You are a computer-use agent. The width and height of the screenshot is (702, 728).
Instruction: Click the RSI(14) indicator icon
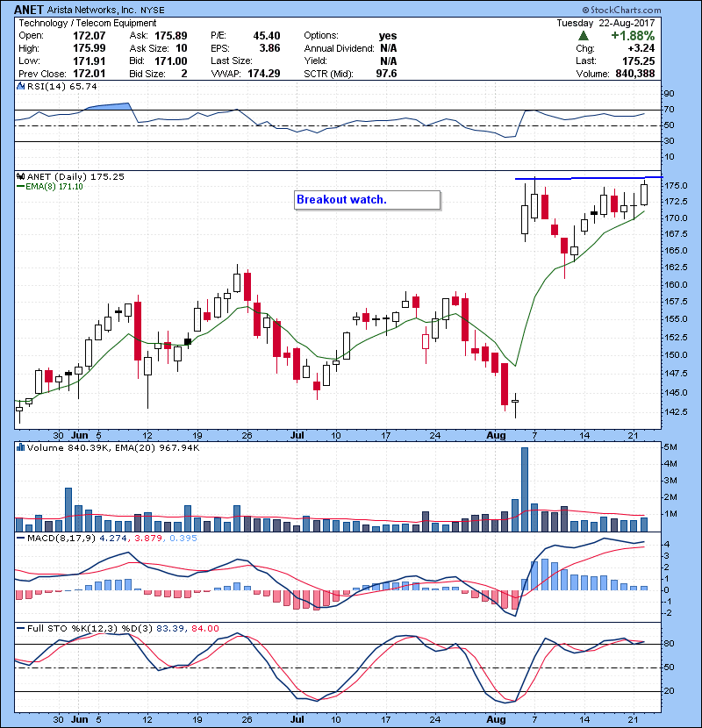click(20, 86)
